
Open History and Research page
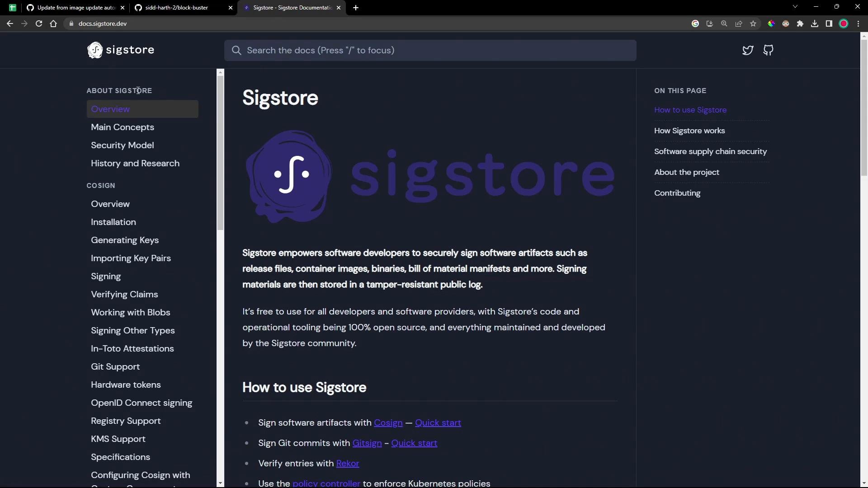135,164
